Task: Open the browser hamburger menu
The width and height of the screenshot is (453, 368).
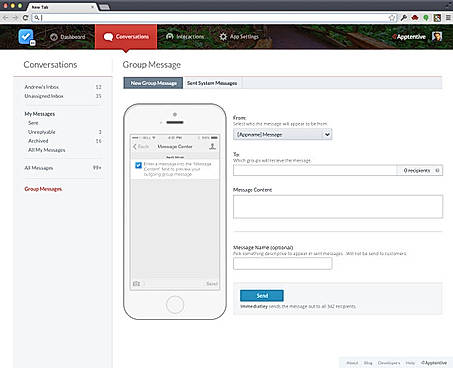Action: pos(448,18)
